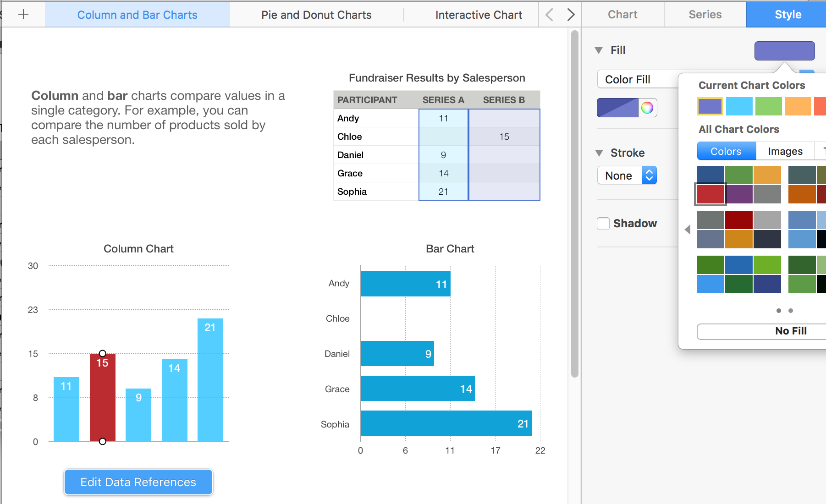Pick orange swatch in Current Chart Colors
826x504 pixels.
tap(798, 106)
